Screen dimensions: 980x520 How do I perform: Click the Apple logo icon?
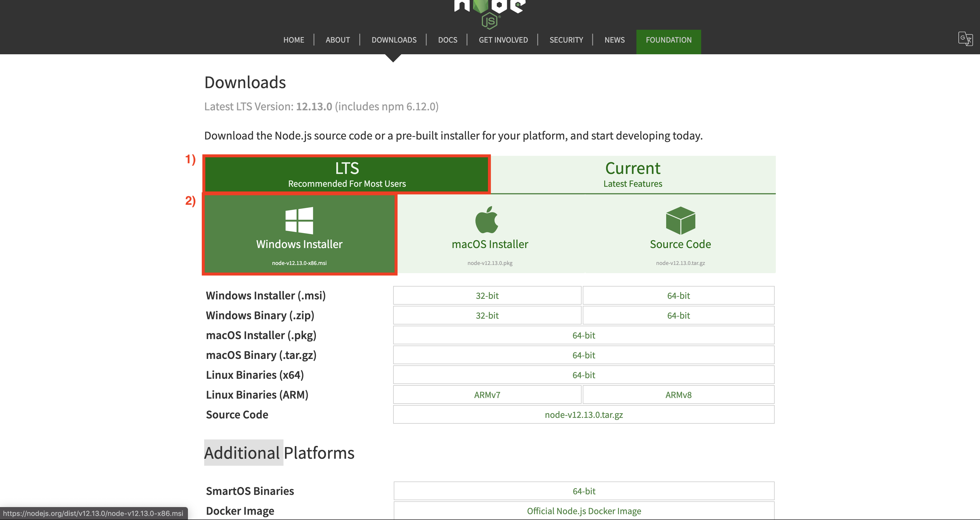click(x=487, y=220)
